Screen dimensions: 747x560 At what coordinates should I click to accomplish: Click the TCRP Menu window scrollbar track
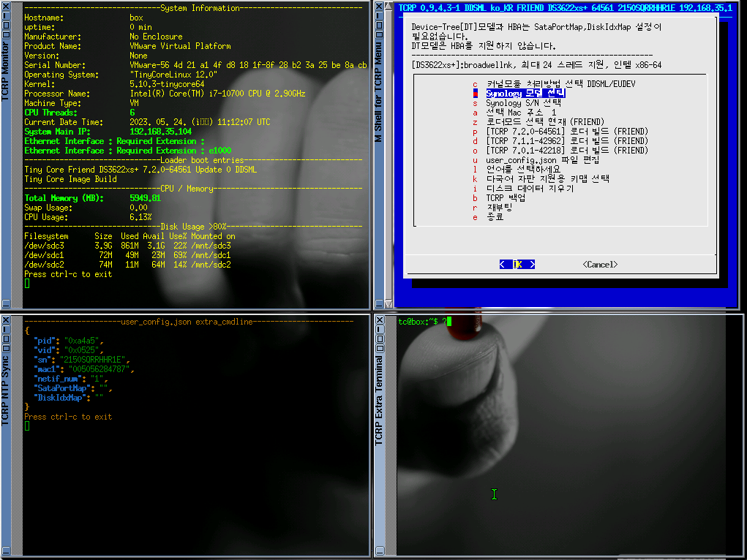(388, 155)
